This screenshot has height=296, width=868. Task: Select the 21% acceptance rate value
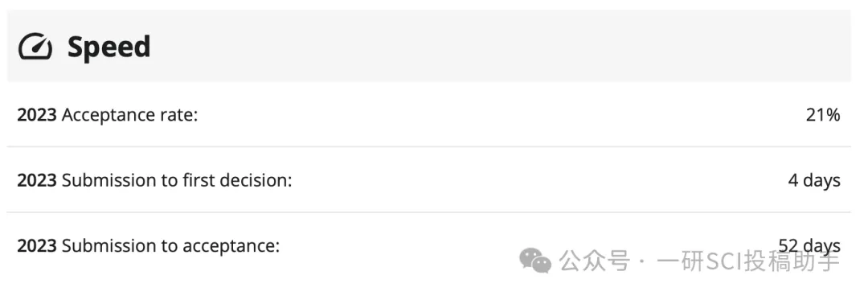pyautogui.click(x=823, y=115)
